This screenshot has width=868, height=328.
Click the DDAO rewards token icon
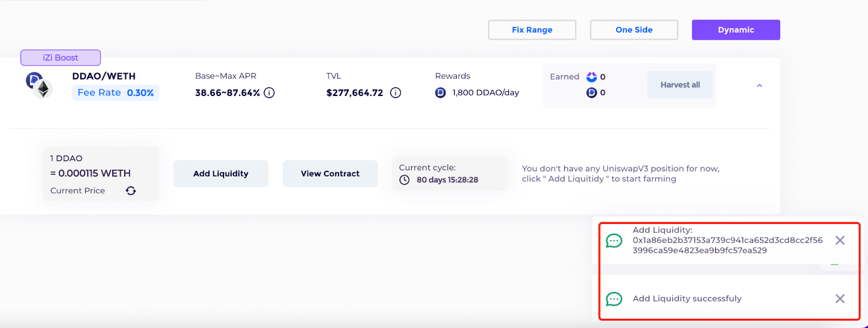pos(441,93)
